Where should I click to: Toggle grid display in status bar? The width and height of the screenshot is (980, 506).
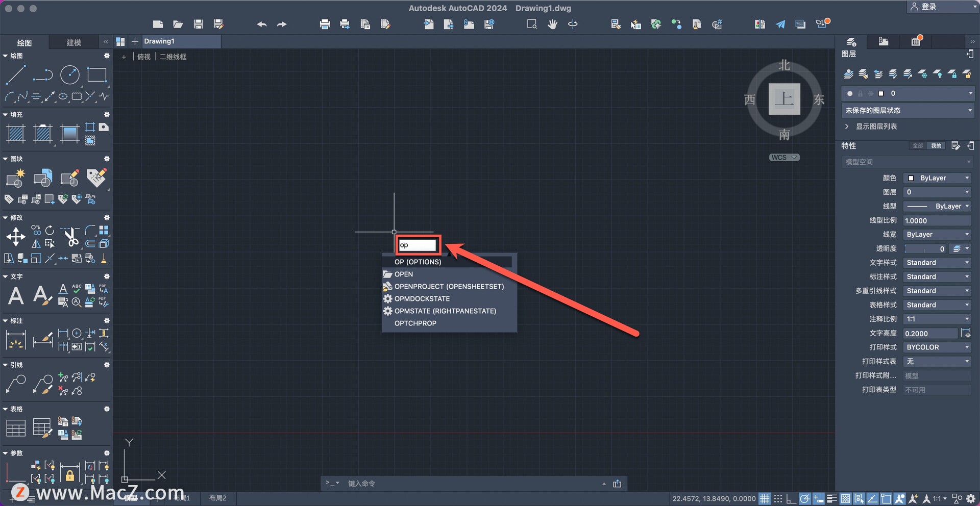click(764, 498)
